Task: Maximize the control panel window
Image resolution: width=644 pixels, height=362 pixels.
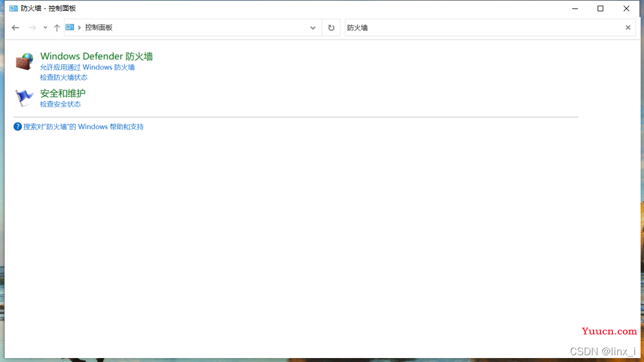Action: (600, 8)
